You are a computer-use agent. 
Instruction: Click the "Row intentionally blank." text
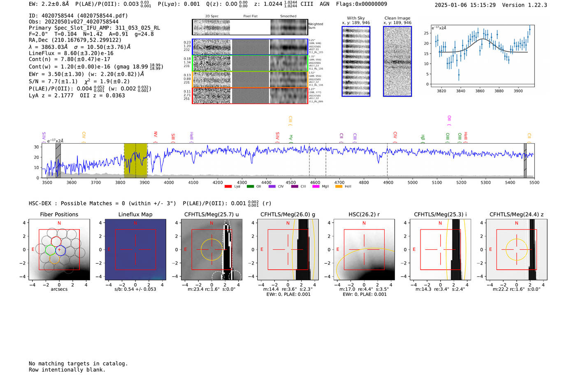pos(67,370)
